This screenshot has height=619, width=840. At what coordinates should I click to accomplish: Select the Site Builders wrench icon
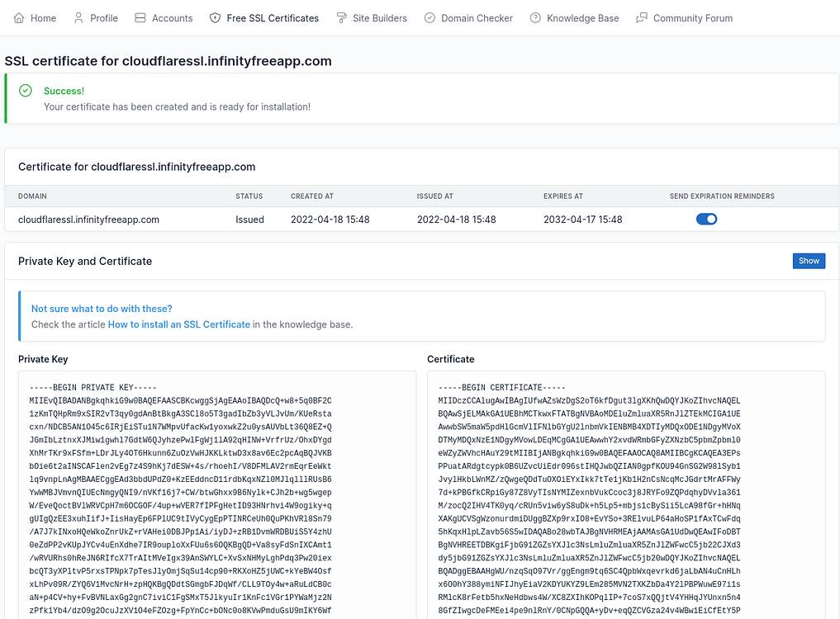tap(341, 17)
